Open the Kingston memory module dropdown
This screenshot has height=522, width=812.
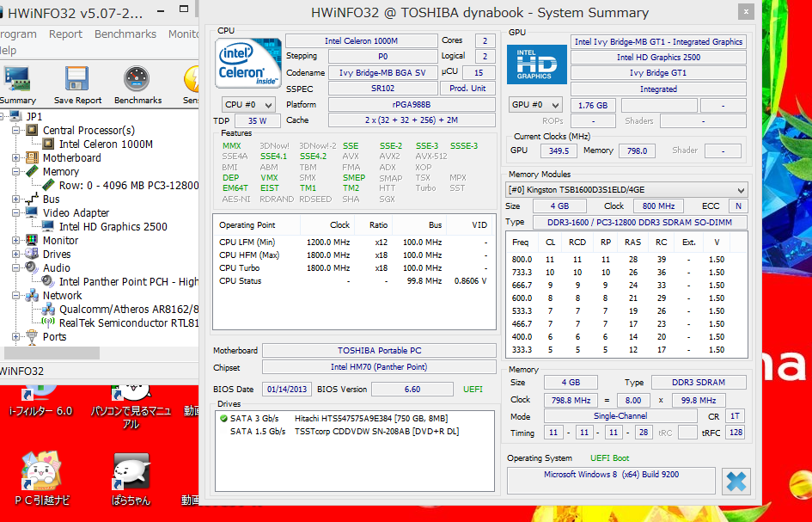[626, 190]
